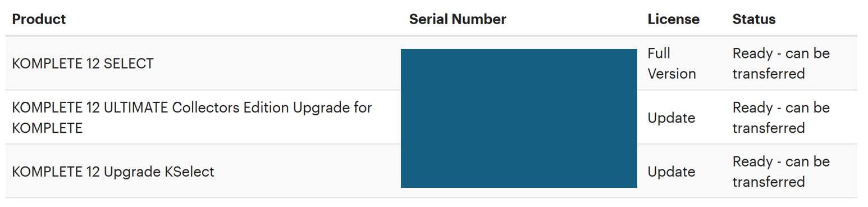Click the Full Version license cell
Viewport: 868px width, 207px height.
(x=671, y=64)
